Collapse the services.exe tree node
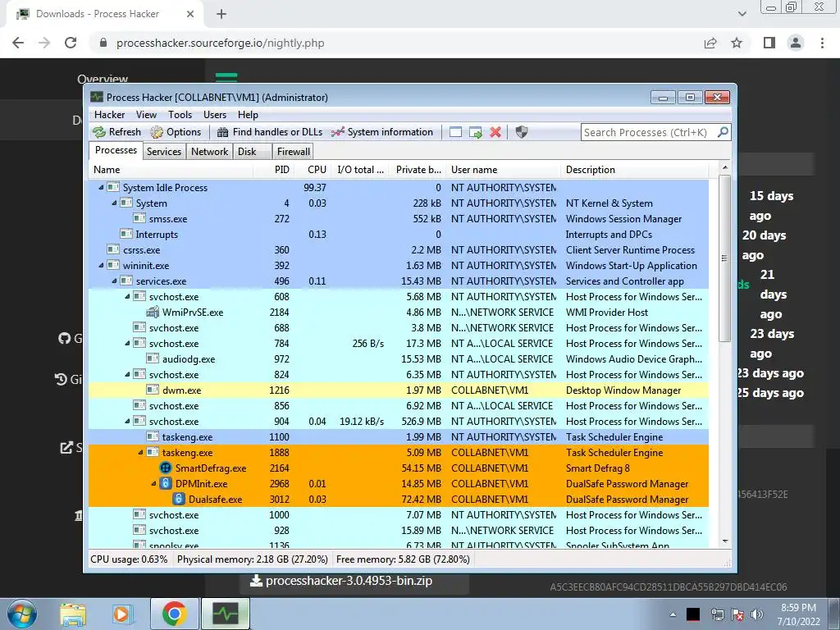The image size is (840, 630). pos(114,281)
